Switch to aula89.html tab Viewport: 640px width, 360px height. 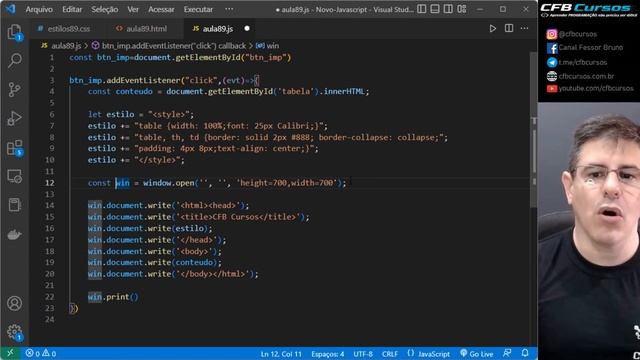pyautogui.click(x=141, y=29)
